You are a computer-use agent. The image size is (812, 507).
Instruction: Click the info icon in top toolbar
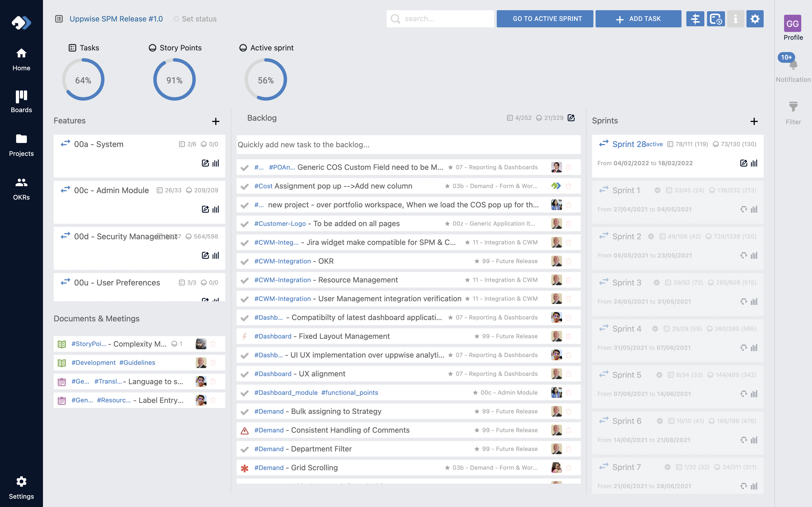[x=735, y=19]
